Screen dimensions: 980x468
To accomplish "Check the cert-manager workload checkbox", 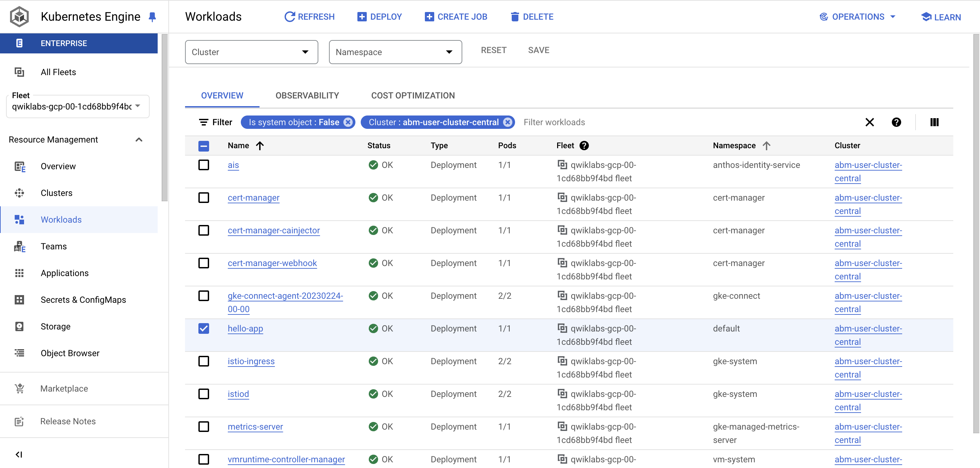I will [203, 198].
